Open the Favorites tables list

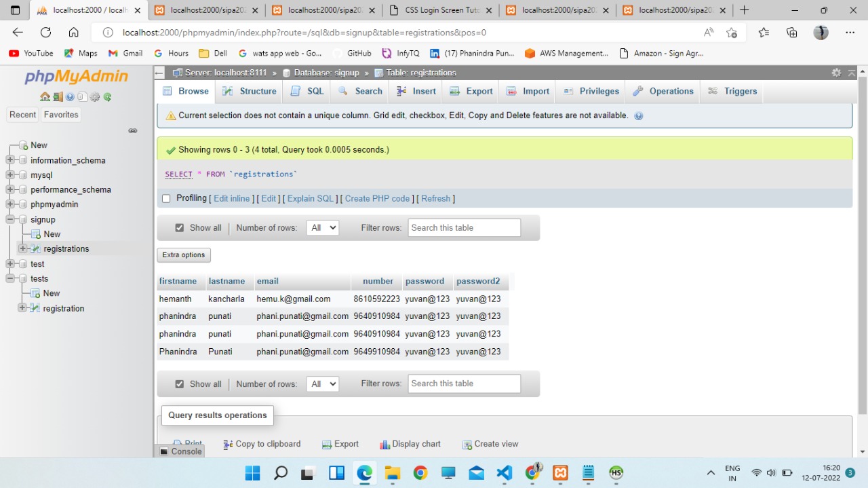point(61,115)
